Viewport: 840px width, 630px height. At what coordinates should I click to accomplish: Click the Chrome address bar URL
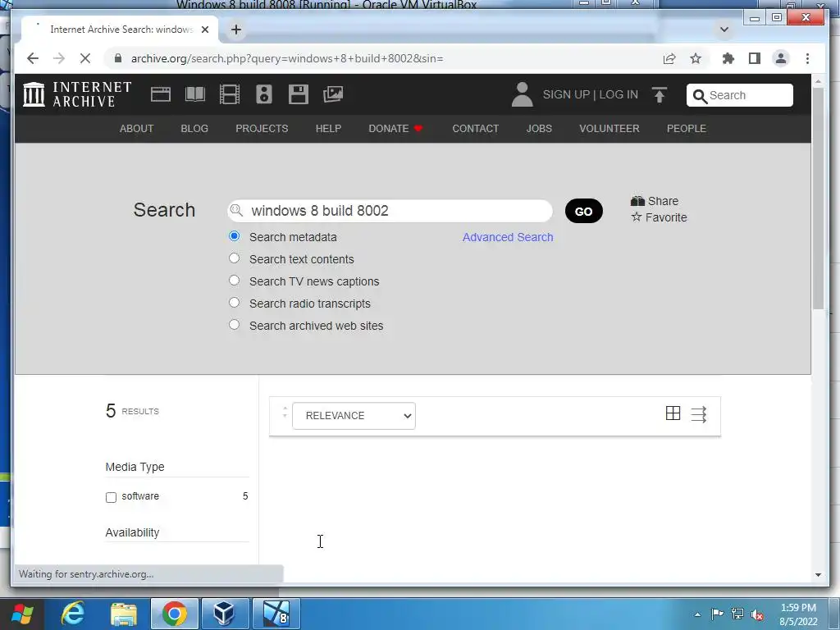click(286, 58)
